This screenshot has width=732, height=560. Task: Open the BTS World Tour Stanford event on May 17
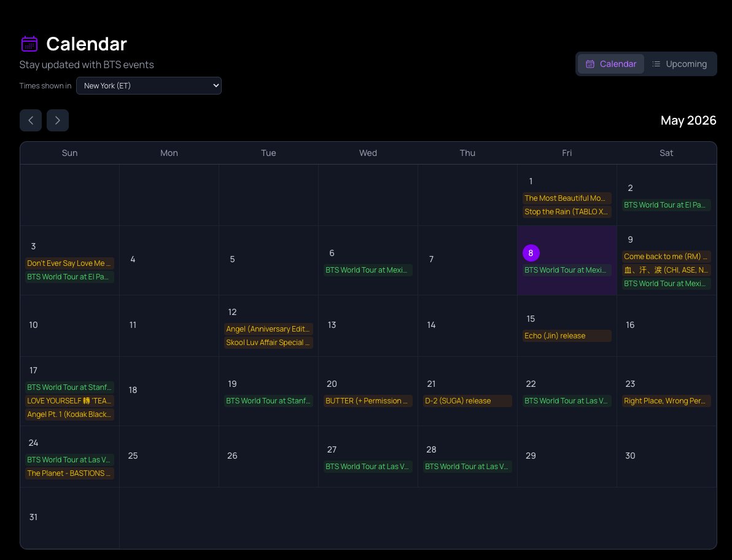coord(69,387)
